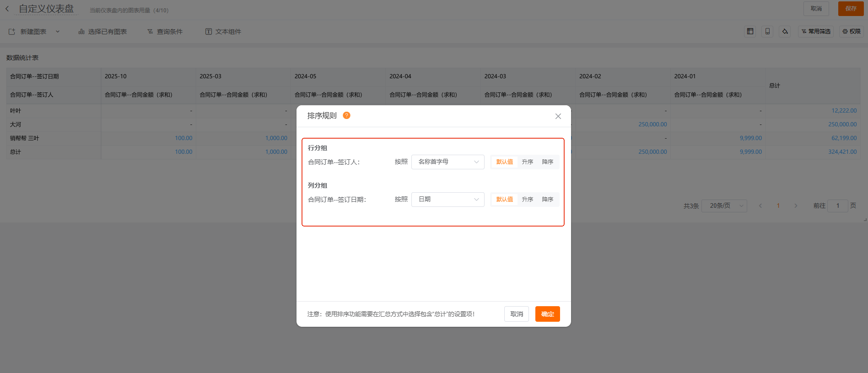
Task: Click the mobile preview phone icon
Action: (x=767, y=32)
